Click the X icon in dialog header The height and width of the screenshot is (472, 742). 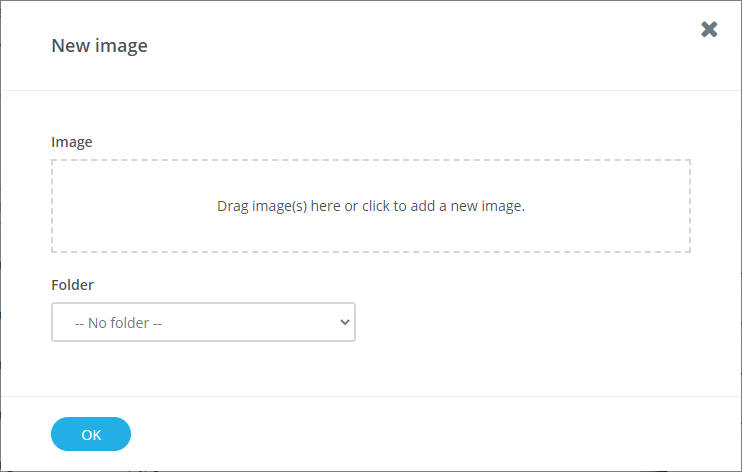pyautogui.click(x=709, y=29)
